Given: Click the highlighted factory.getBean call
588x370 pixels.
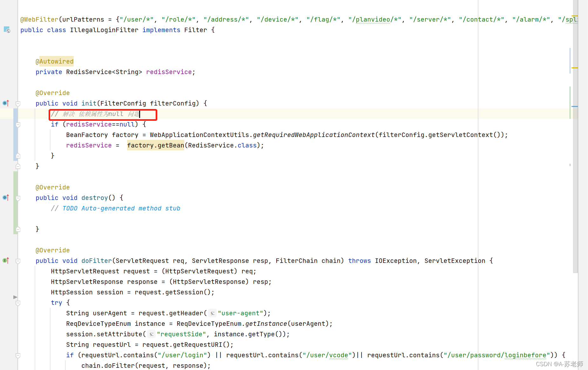Looking at the screenshot, I should [x=156, y=145].
